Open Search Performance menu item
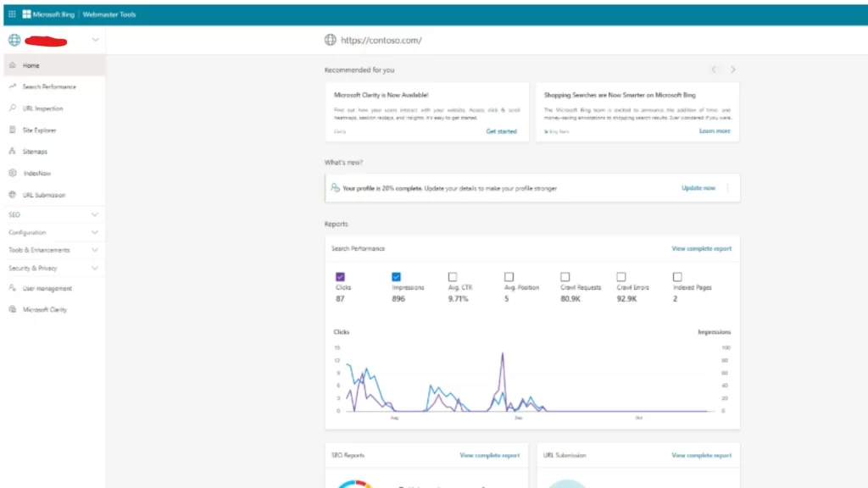This screenshot has width=868, height=488. pyautogui.click(x=54, y=87)
